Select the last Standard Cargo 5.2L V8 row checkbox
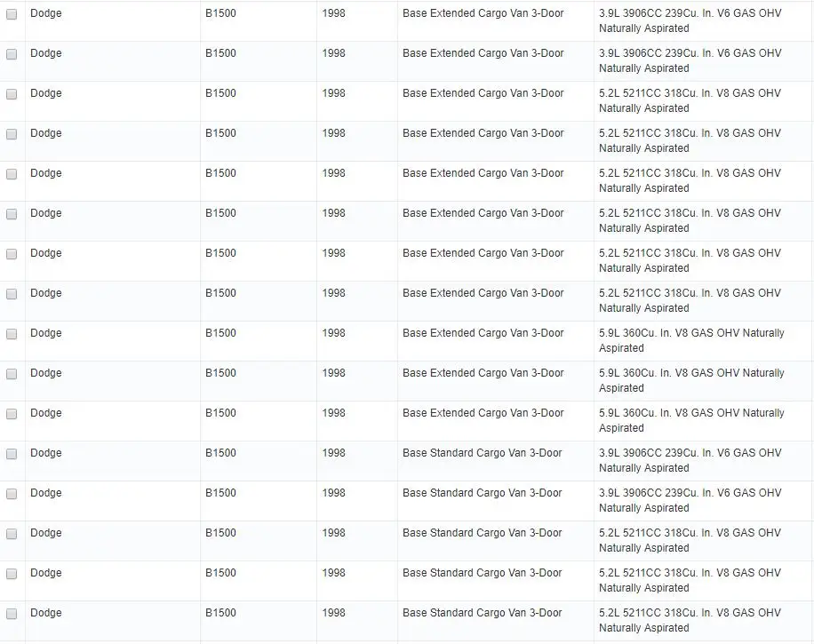The height and width of the screenshot is (644, 814). click(12, 614)
